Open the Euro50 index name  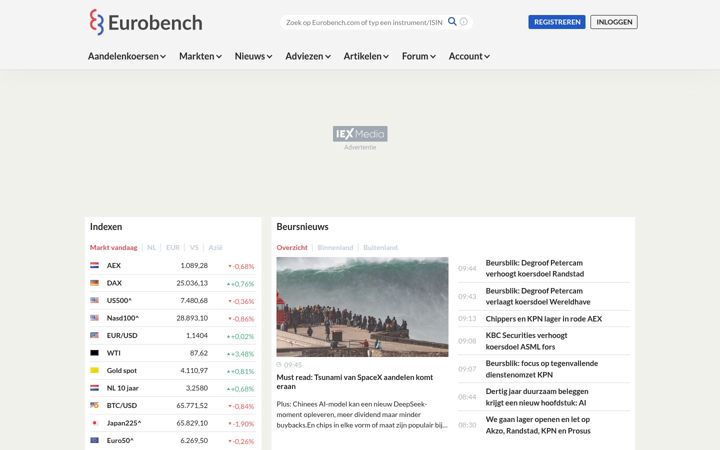120,440
